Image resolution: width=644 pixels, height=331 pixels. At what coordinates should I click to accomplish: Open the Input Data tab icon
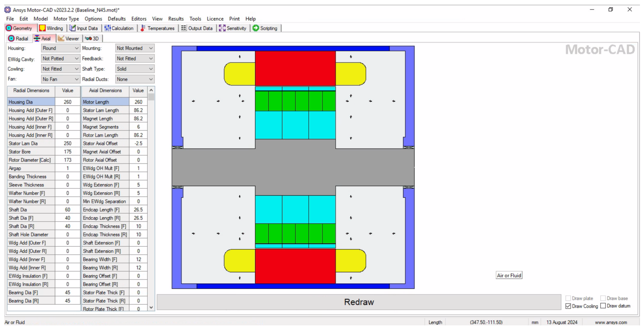(73, 28)
